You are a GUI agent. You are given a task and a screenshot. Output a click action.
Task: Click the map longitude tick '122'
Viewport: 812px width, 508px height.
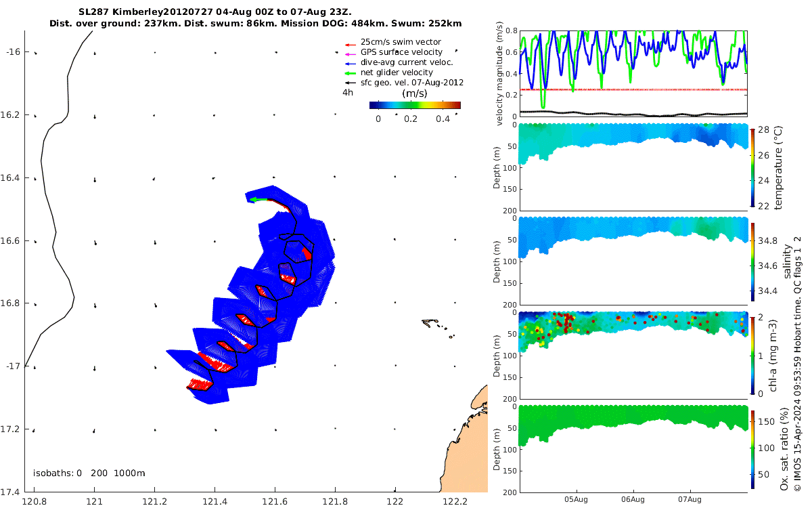click(x=395, y=502)
